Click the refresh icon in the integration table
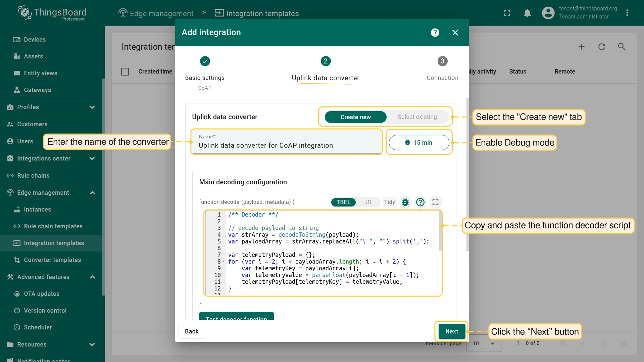The height and width of the screenshot is (362, 644). (601, 47)
